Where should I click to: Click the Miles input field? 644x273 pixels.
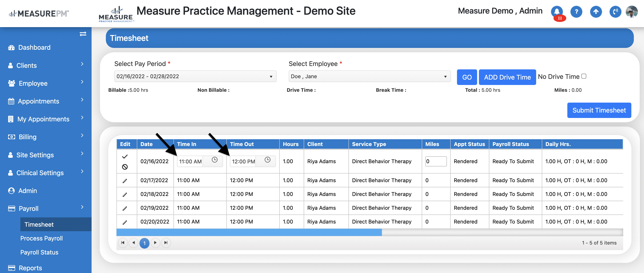click(436, 161)
